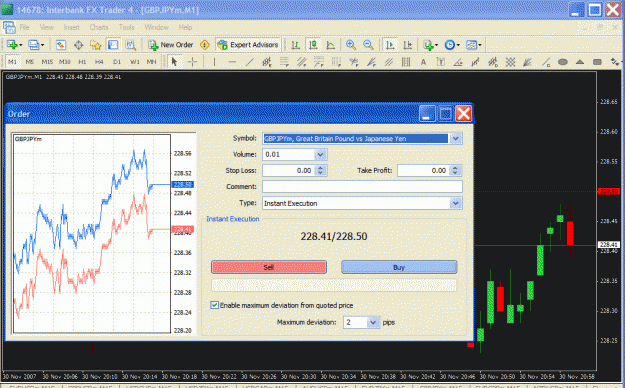Uncheck Enable maximum deviation from quoted price
The width and height of the screenshot is (625, 388).
(x=214, y=305)
